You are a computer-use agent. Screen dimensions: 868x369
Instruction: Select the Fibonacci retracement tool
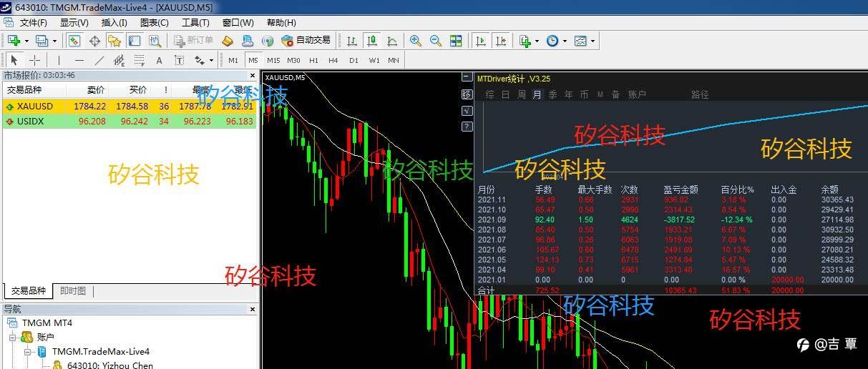tap(140, 60)
